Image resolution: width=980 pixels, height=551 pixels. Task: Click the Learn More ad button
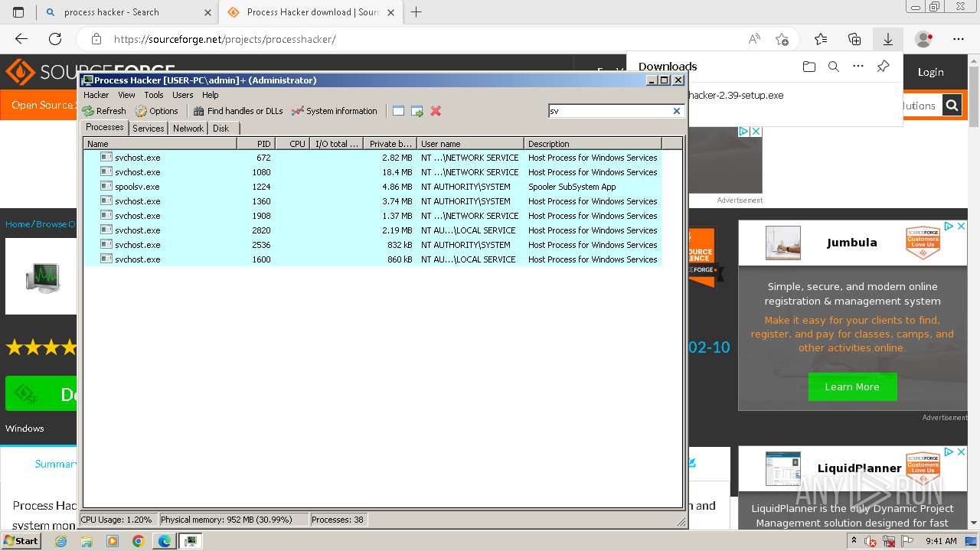(852, 386)
